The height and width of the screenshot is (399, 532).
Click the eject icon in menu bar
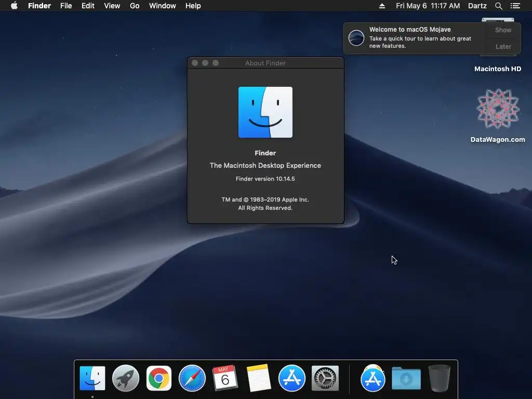[382, 6]
